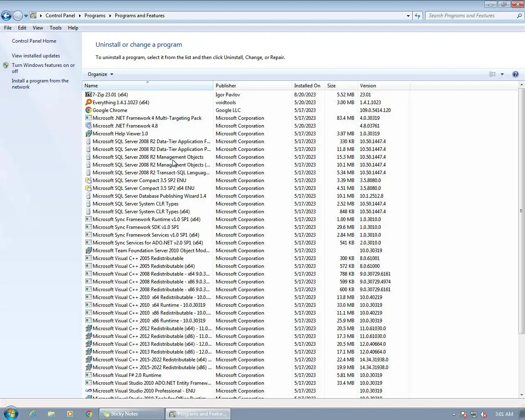This screenshot has height=420, width=525.
Task: Switch to Sticky Notes taskbar button
Action: tap(131, 414)
